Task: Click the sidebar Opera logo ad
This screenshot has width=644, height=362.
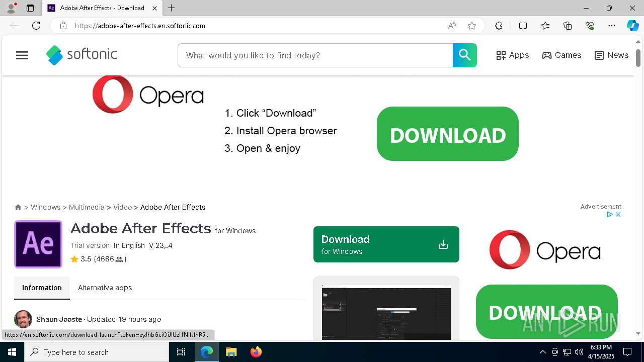Action: tap(545, 250)
